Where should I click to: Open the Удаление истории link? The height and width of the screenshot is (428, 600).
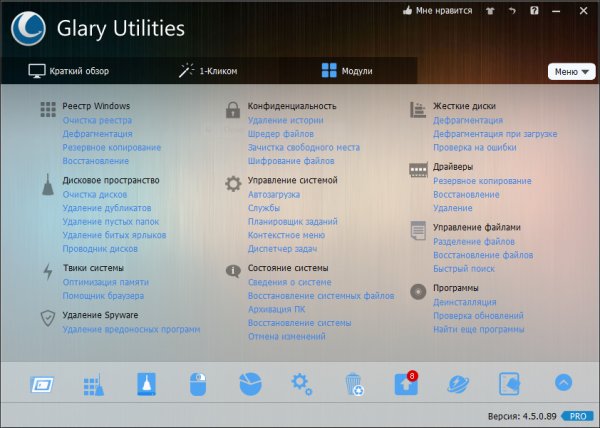285,120
